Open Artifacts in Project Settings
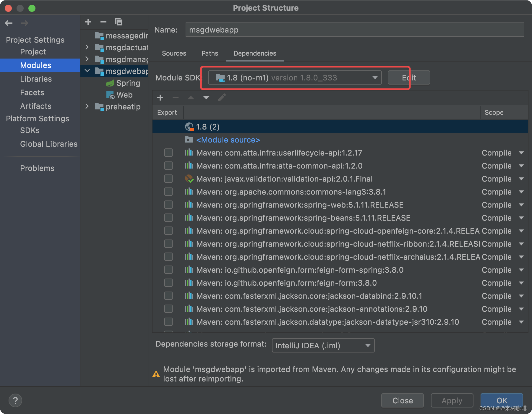532x414 pixels. pyautogui.click(x=36, y=106)
